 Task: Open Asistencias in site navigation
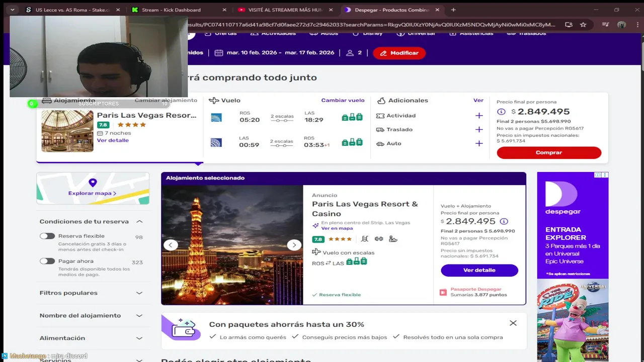tap(471, 33)
